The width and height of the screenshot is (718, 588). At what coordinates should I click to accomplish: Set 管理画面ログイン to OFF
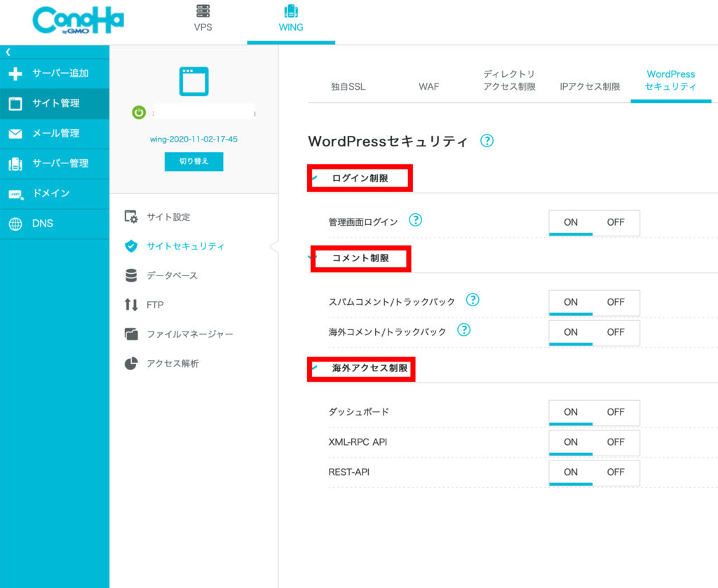616,223
